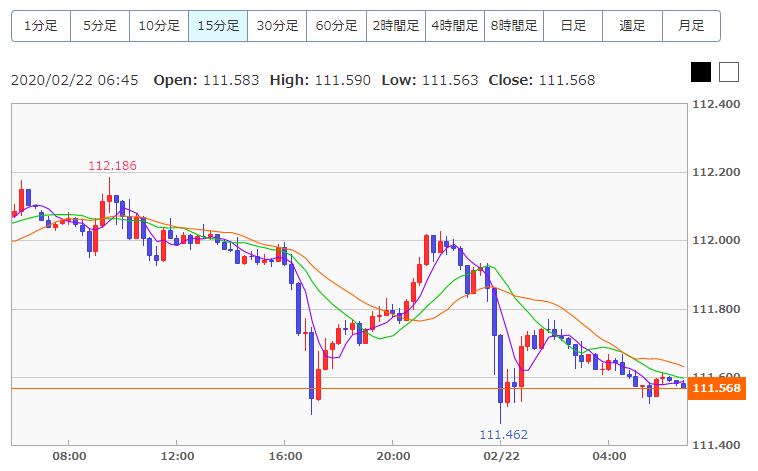Click the Low value 111.563
This screenshot has height=471, width=758.
coord(450,80)
